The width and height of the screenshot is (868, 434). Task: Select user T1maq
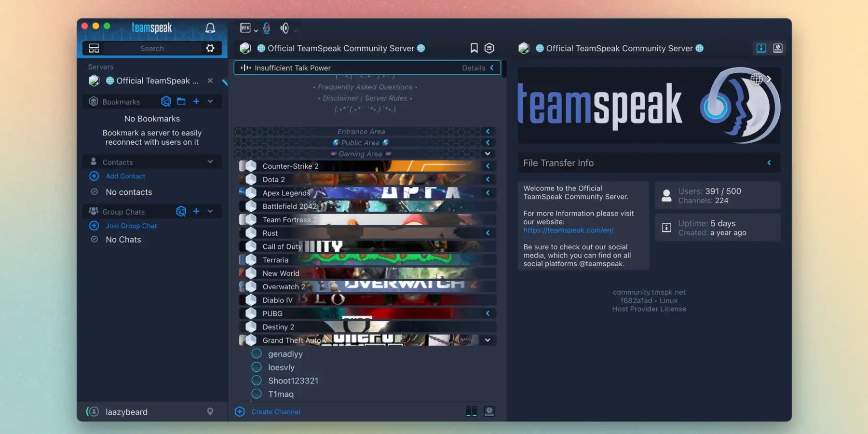281,394
